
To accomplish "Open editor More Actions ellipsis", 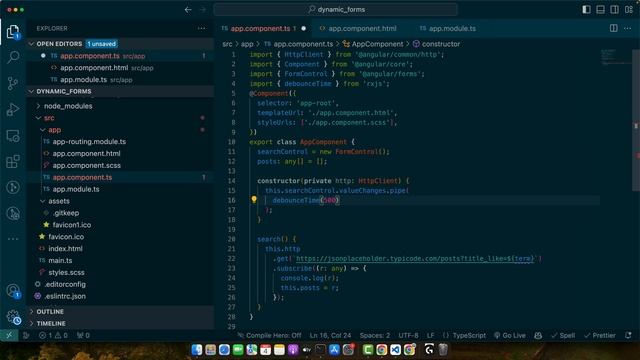I will (x=628, y=28).
